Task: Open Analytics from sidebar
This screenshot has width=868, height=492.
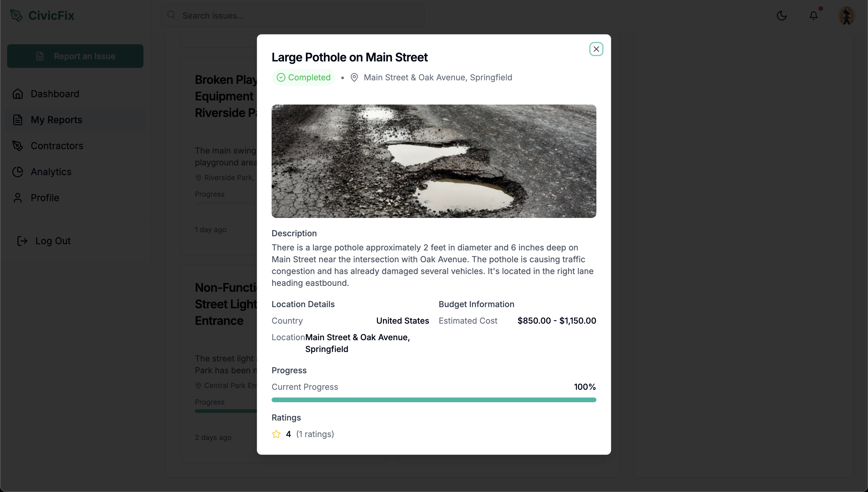Action: point(51,172)
